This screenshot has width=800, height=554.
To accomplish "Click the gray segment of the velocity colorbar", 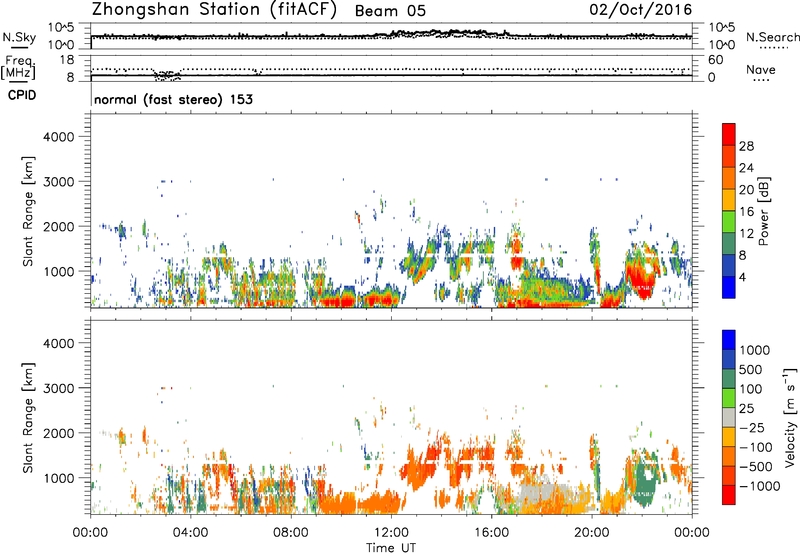I will [x=729, y=417].
